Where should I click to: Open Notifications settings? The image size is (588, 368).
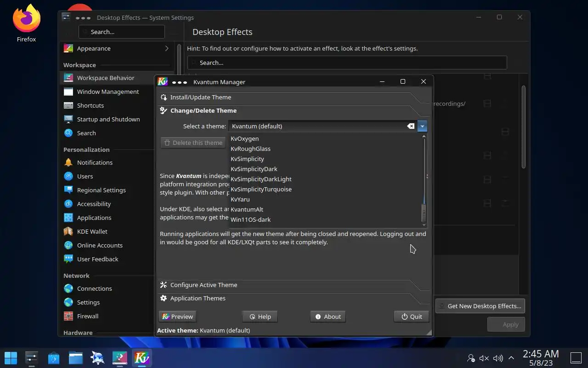[x=107, y=162]
